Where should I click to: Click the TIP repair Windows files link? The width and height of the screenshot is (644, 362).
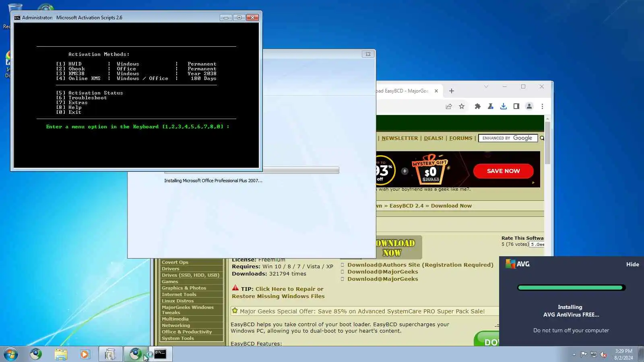278,292
